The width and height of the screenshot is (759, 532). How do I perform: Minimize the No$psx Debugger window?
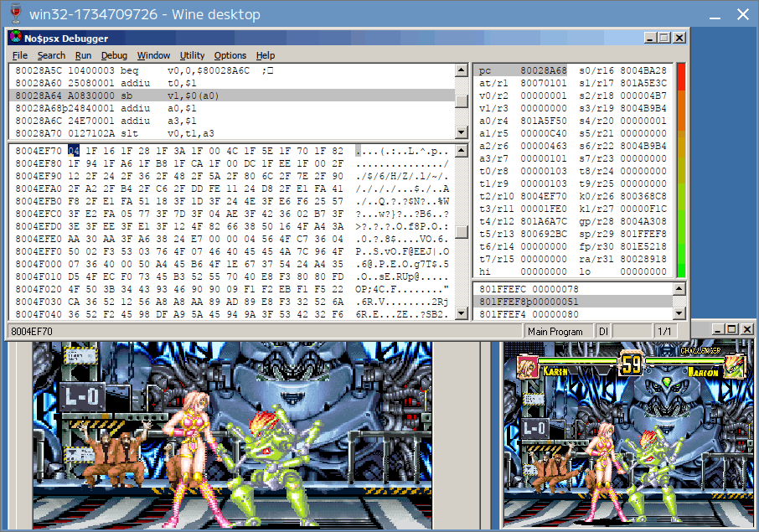651,38
